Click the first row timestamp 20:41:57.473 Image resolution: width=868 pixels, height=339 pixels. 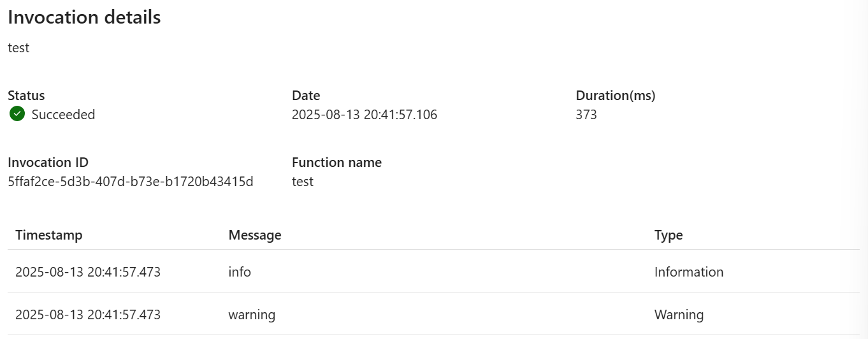click(x=88, y=272)
